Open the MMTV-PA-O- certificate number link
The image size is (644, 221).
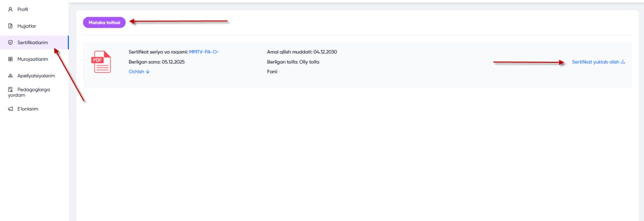click(x=204, y=52)
